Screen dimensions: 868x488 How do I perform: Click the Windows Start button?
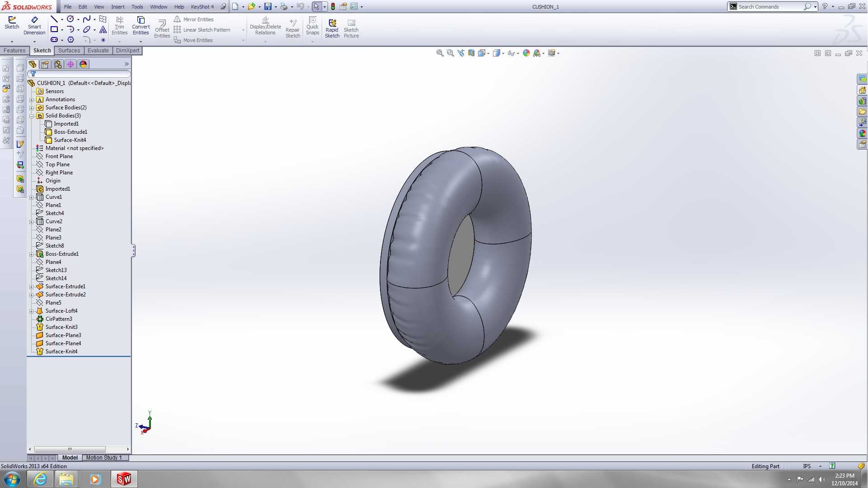tap(12, 479)
